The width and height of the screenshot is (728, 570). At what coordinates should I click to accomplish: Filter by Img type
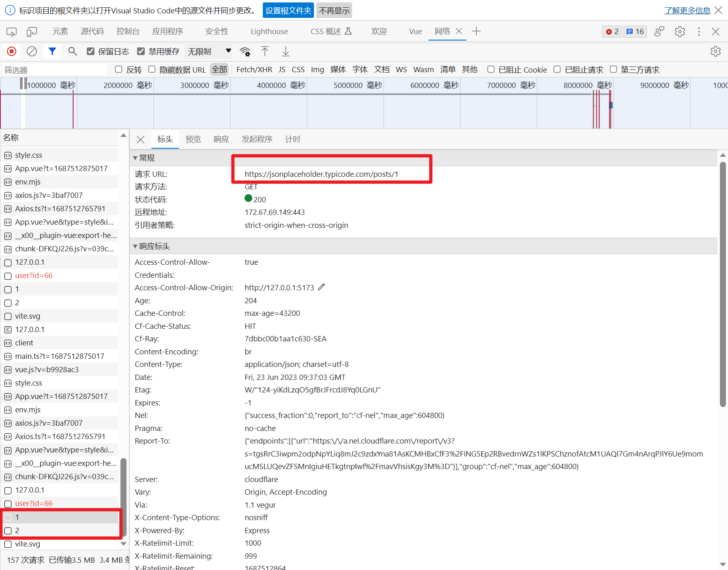coord(318,69)
